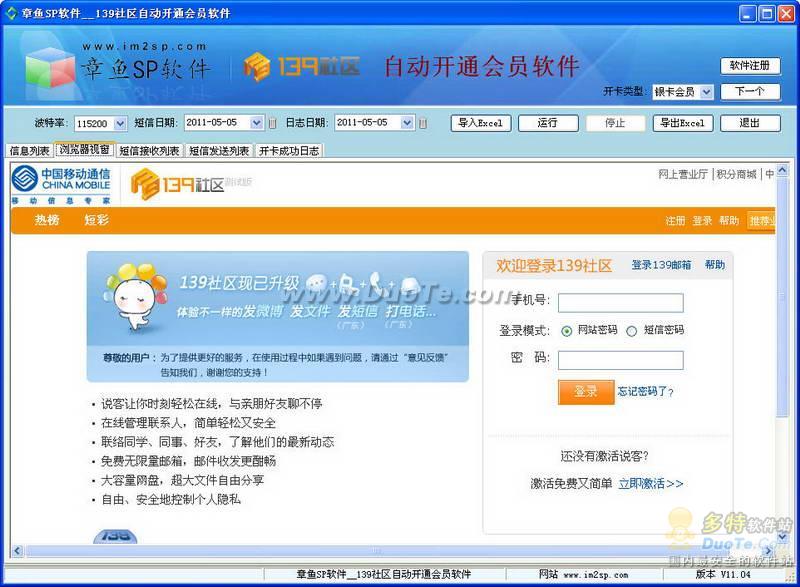Click the heading 欢迎登录139社区
Screen dimensions: 800x587
click(554, 265)
